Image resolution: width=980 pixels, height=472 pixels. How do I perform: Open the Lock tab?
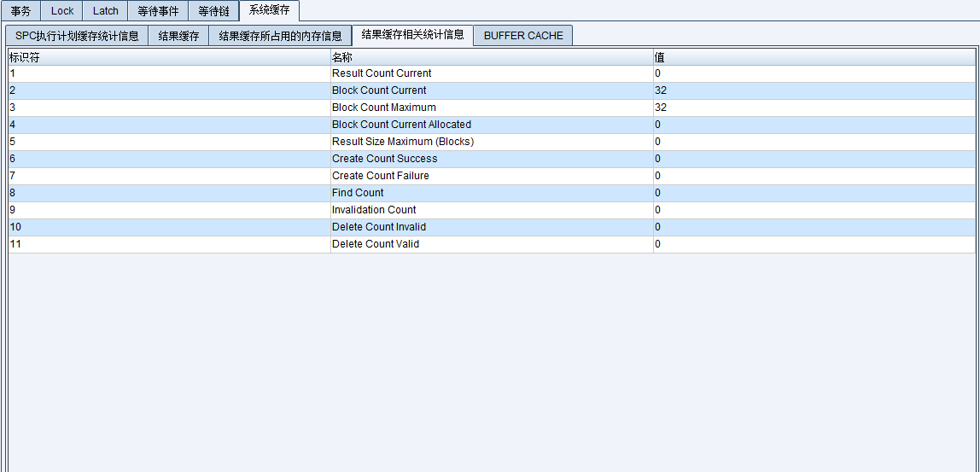(62, 11)
